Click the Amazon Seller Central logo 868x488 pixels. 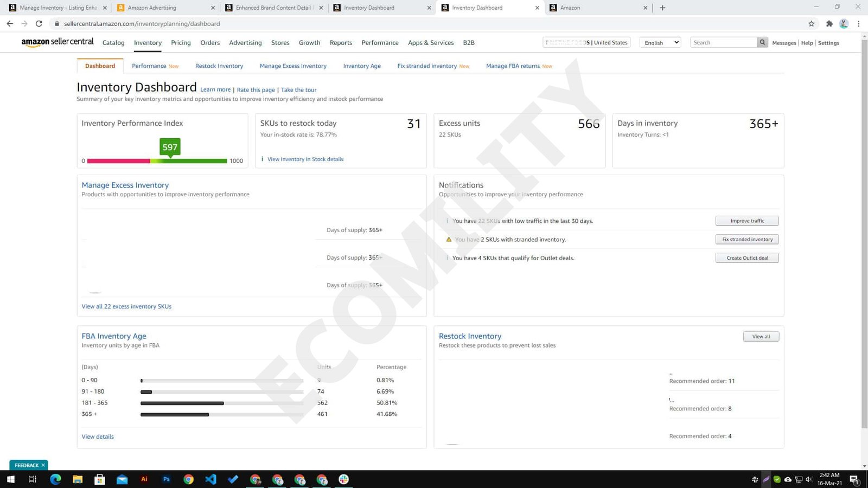coord(58,42)
